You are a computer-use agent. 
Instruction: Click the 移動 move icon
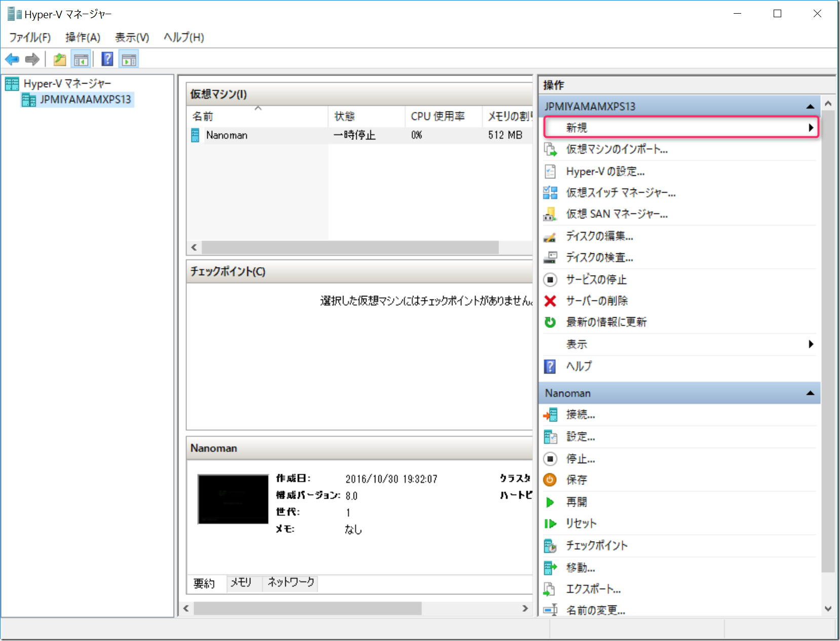pyautogui.click(x=550, y=568)
